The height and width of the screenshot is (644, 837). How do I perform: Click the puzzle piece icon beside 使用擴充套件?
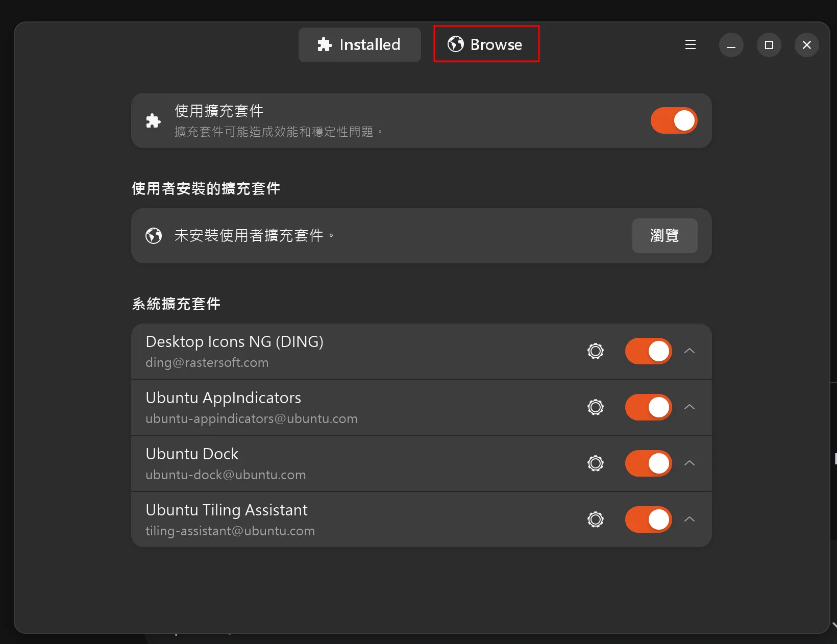coord(153,121)
